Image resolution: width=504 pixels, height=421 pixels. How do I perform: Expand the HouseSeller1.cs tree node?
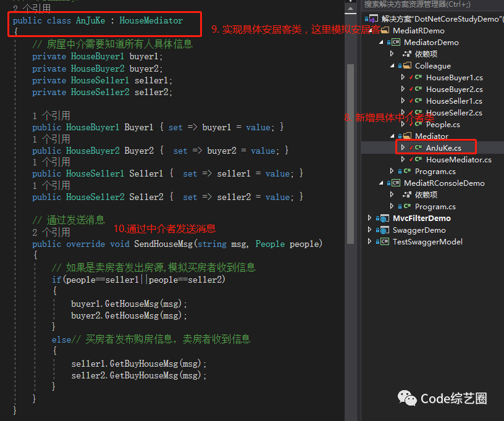[403, 101]
